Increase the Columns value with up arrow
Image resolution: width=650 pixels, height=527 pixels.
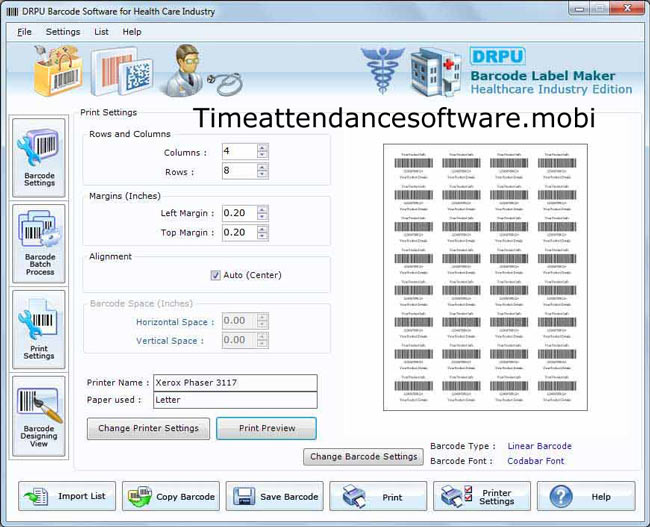coord(262,148)
